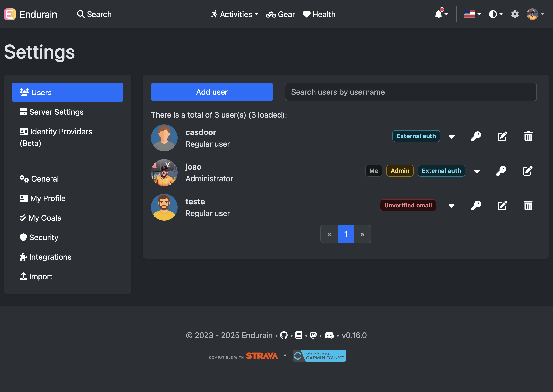Switch to the Server Settings tab
The image size is (553, 392).
pos(56,112)
